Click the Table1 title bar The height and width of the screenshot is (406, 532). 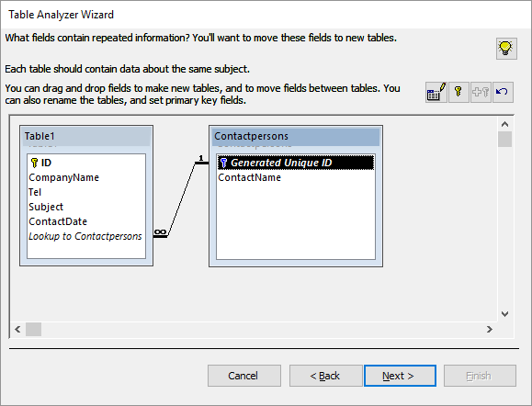(86, 136)
